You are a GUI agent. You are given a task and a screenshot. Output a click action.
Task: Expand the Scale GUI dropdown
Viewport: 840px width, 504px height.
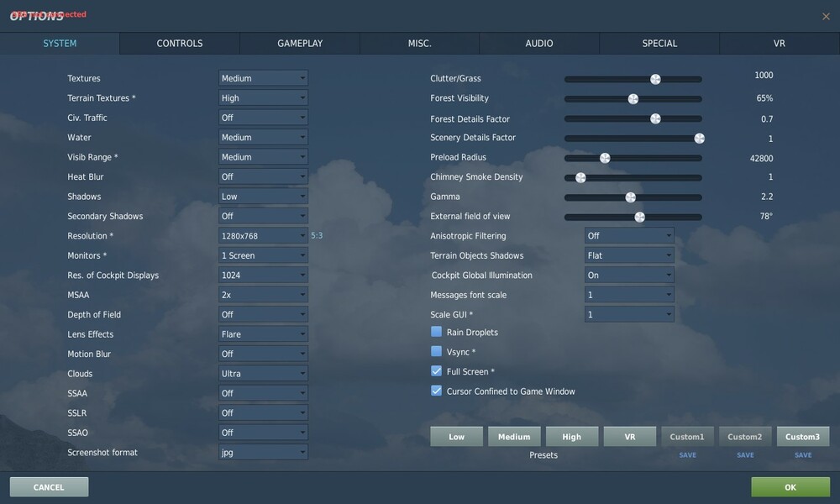point(629,314)
